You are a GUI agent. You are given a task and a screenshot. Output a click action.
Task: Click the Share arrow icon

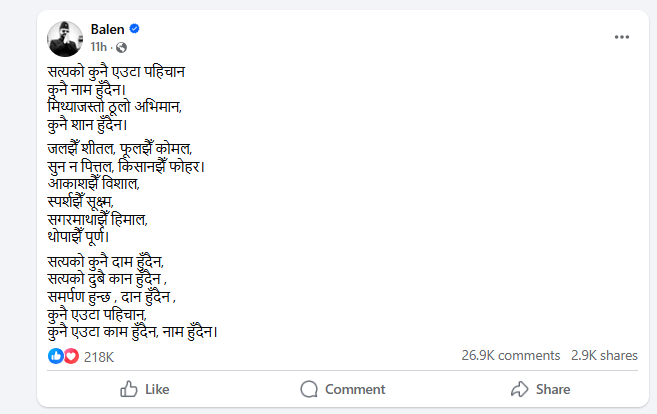[x=519, y=389]
